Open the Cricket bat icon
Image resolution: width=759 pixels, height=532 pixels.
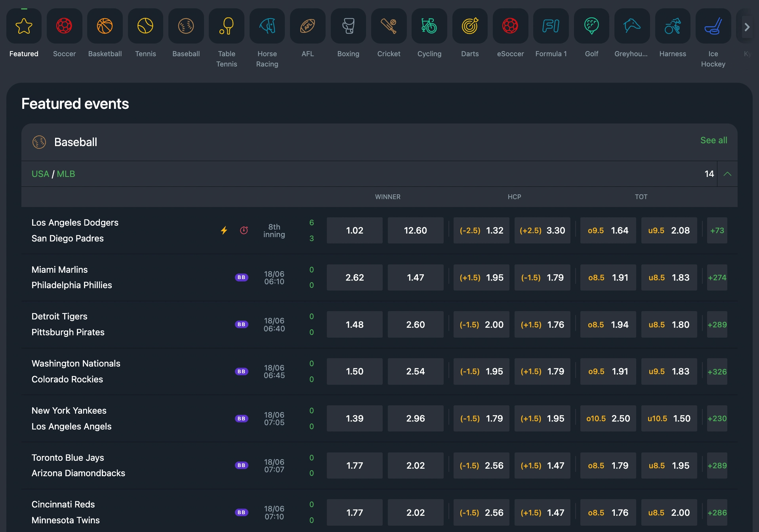click(x=389, y=26)
